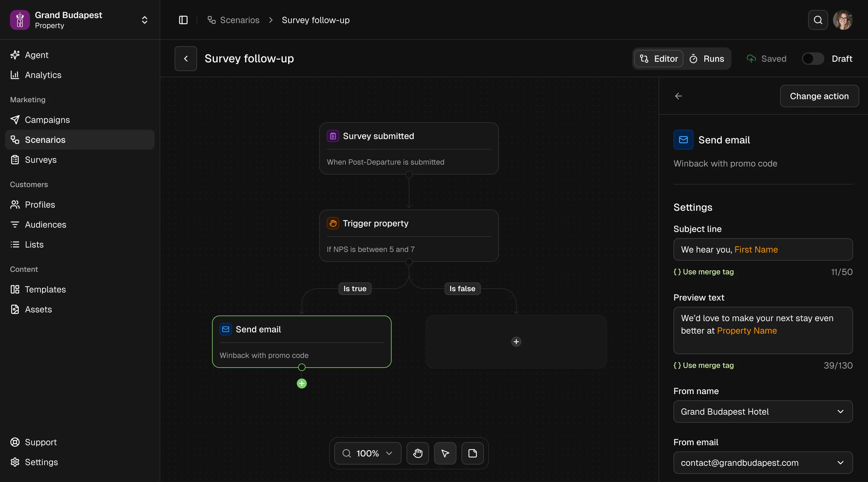
Task: Click Use merge tag under Preview text
Action: [x=703, y=365]
